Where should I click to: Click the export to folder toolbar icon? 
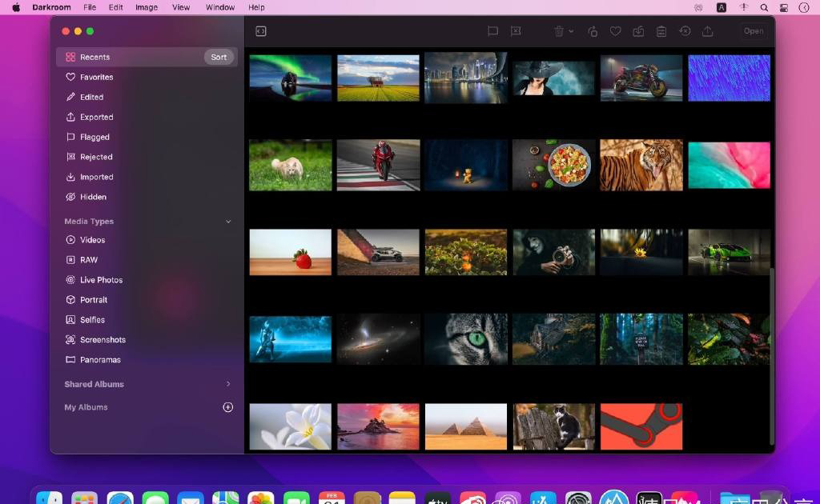(638, 31)
